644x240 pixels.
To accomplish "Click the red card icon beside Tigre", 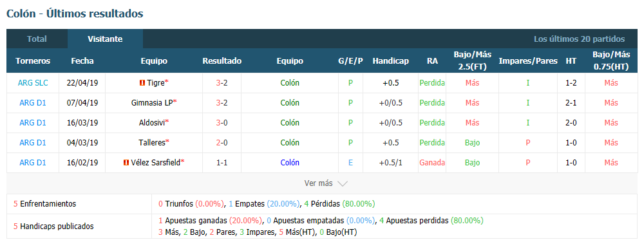I will [x=142, y=83].
